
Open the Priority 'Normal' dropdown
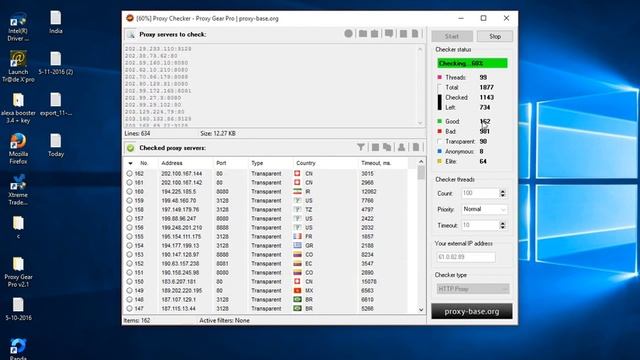(484, 209)
